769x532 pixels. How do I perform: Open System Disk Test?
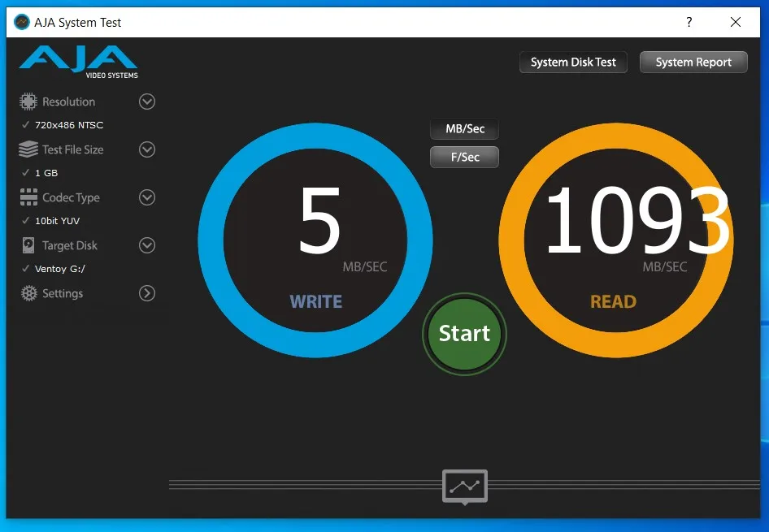573,63
